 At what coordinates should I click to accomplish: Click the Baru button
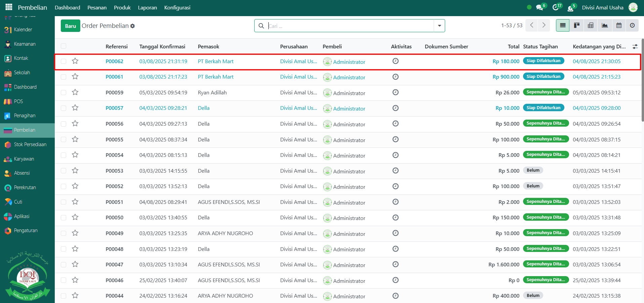coord(70,26)
